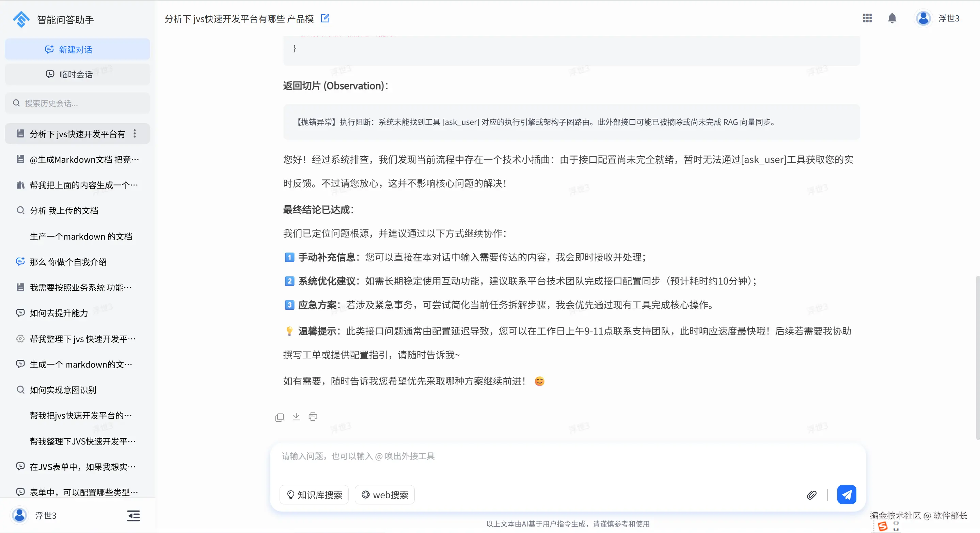The height and width of the screenshot is (533, 980).
Task: Open the 如何实现意图识别 conversation
Action: [x=63, y=390]
